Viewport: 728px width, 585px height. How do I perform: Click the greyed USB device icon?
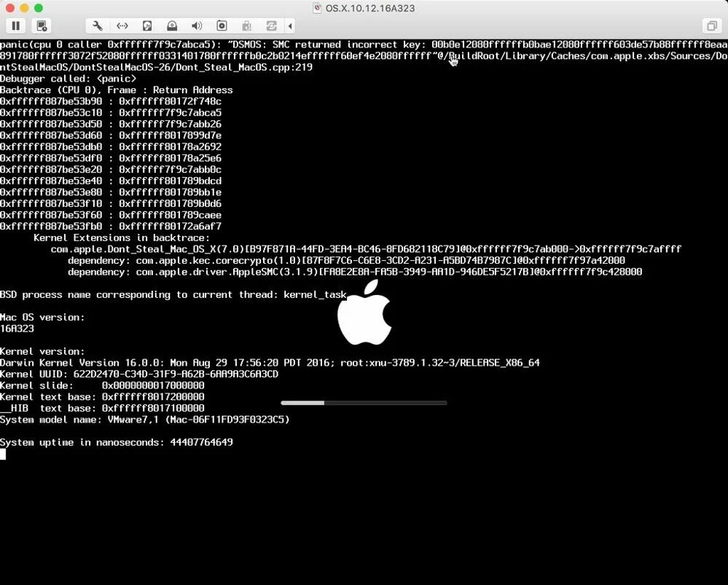246,26
